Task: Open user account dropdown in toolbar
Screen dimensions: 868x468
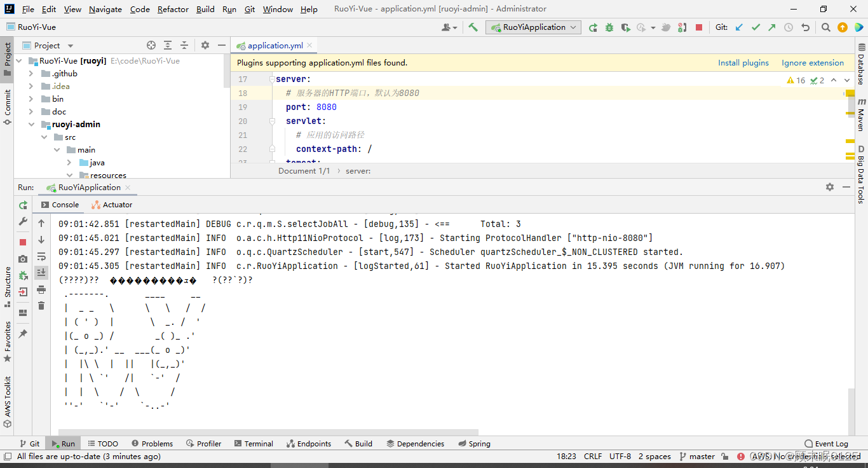Action: pyautogui.click(x=449, y=27)
